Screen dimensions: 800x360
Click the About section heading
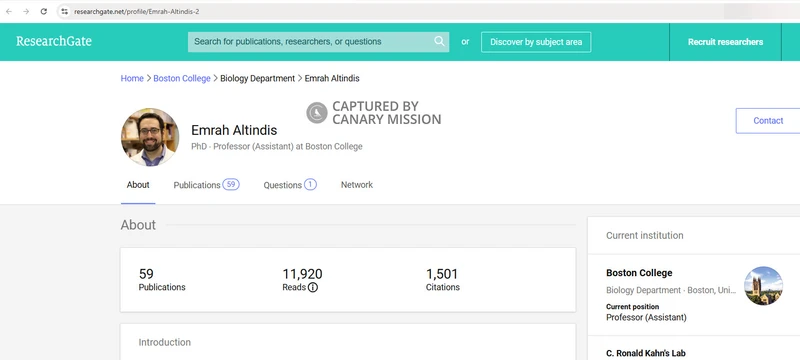[138, 225]
